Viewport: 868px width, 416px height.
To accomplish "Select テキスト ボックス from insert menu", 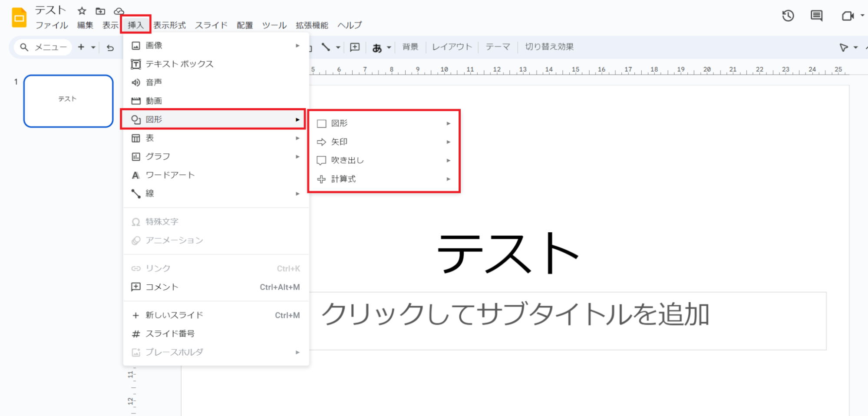I will tap(179, 64).
